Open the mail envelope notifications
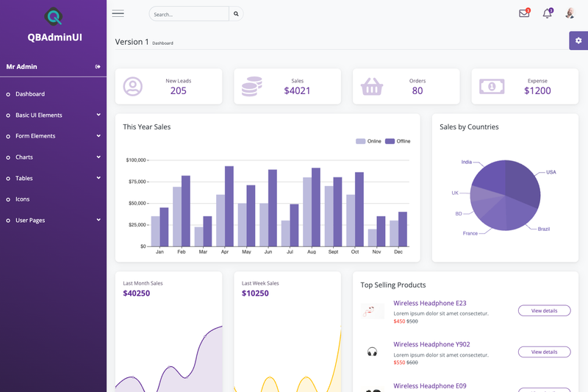 click(524, 13)
